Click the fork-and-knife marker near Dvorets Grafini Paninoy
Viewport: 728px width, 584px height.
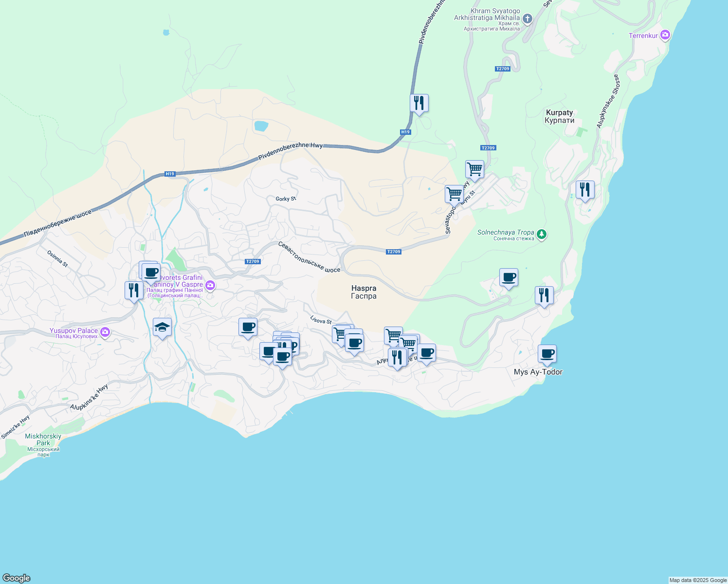click(x=133, y=291)
